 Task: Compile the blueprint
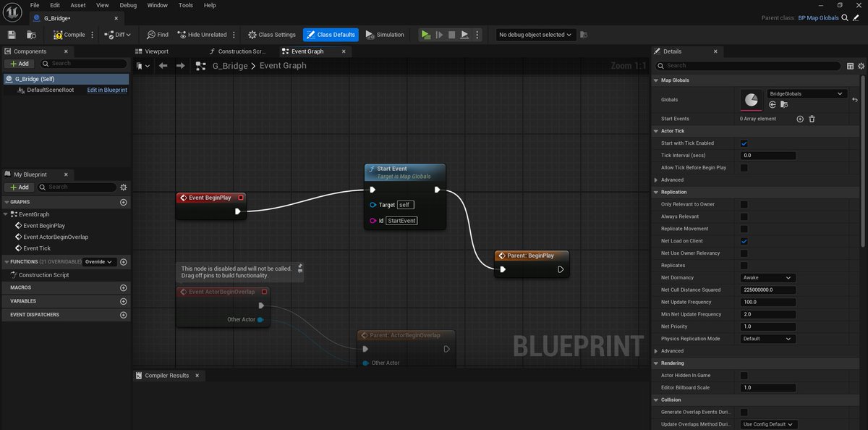tap(69, 34)
